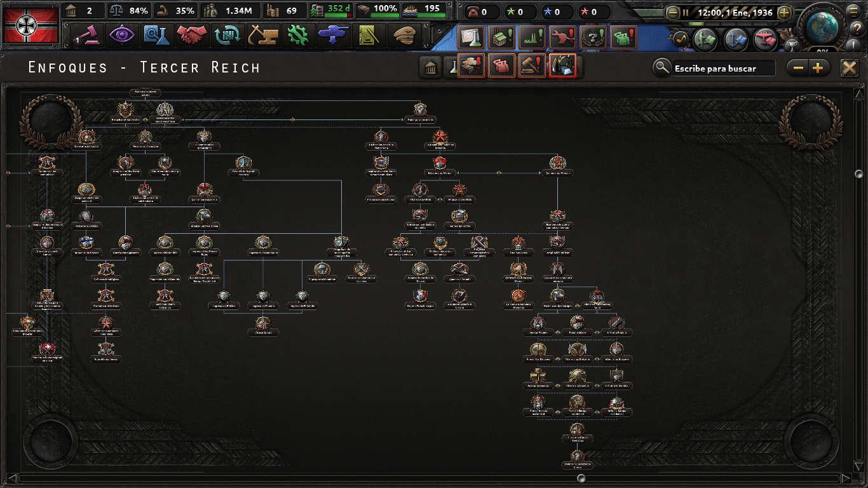Click the army equipment alert icon
Screen dimensions: 868x488
pyautogui.click(x=563, y=37)
